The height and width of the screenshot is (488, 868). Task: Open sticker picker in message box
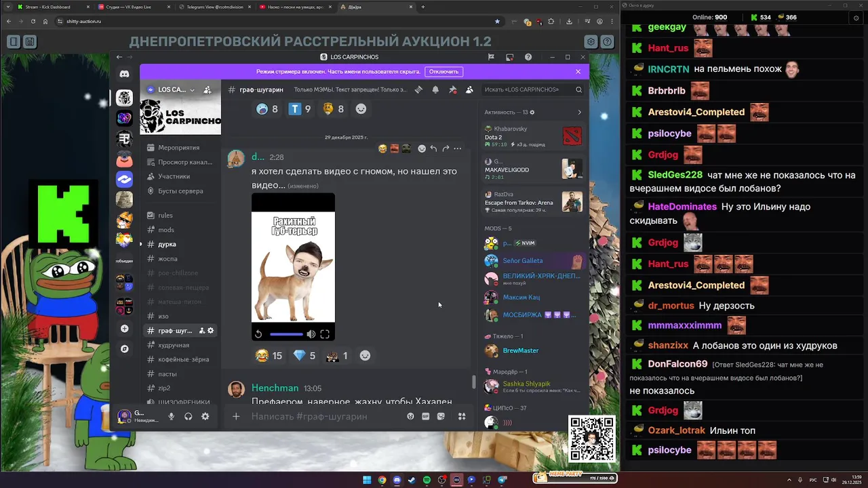[441, 416]
